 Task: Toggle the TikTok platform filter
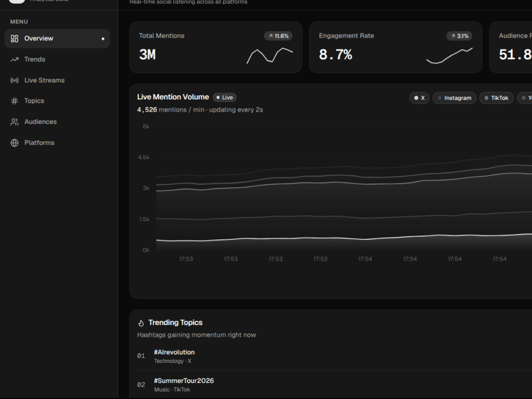point(496,98)
